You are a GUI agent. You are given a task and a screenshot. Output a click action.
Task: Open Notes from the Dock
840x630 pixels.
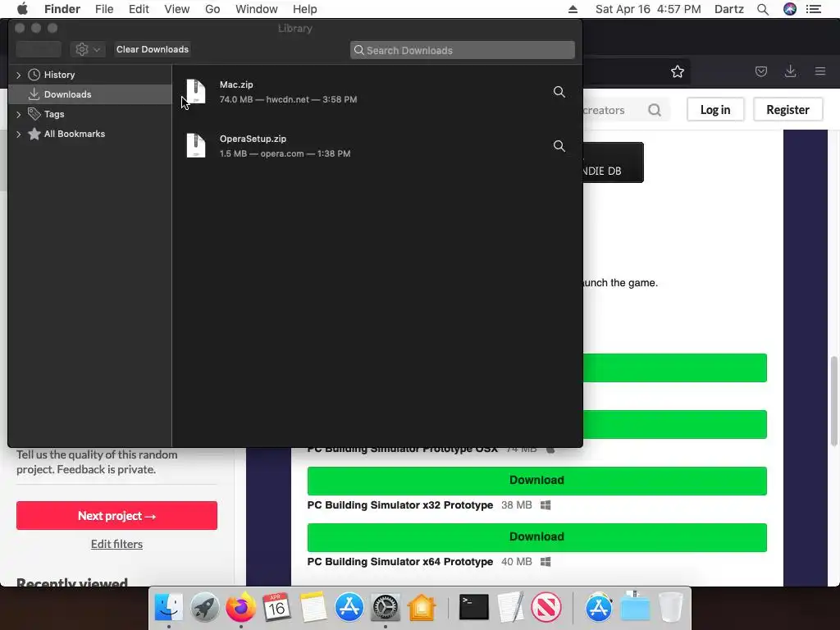point(313,608)
